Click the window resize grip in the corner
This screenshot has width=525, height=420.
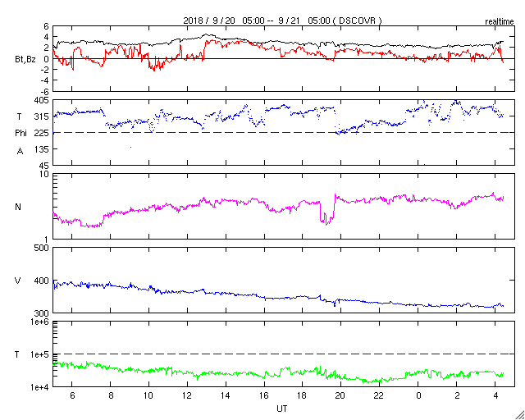pos(520,415)
